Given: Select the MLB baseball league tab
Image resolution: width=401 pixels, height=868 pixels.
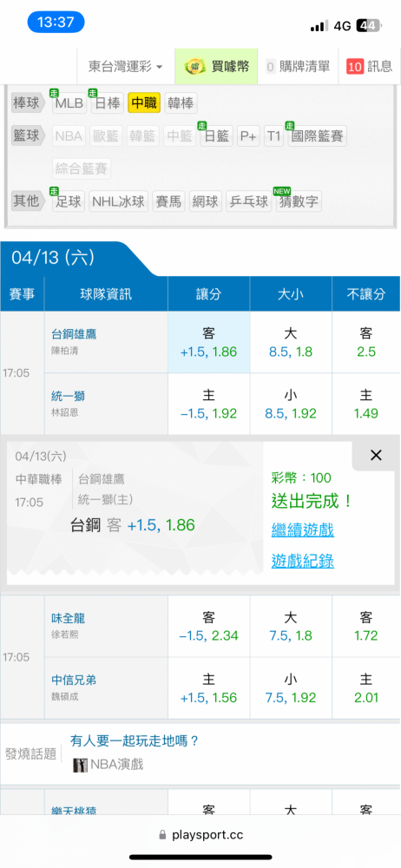Looking at the screenshot, I should pyautogui.click(x=69, y=103).
